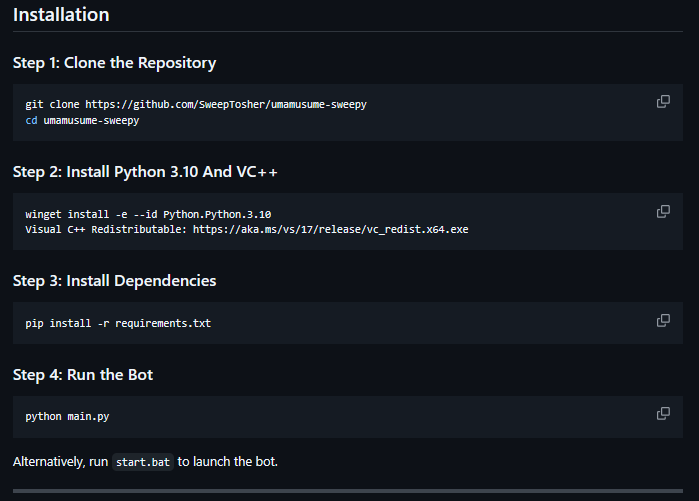Click the Visual C++ Redistributable URL line

pos(247,230)
